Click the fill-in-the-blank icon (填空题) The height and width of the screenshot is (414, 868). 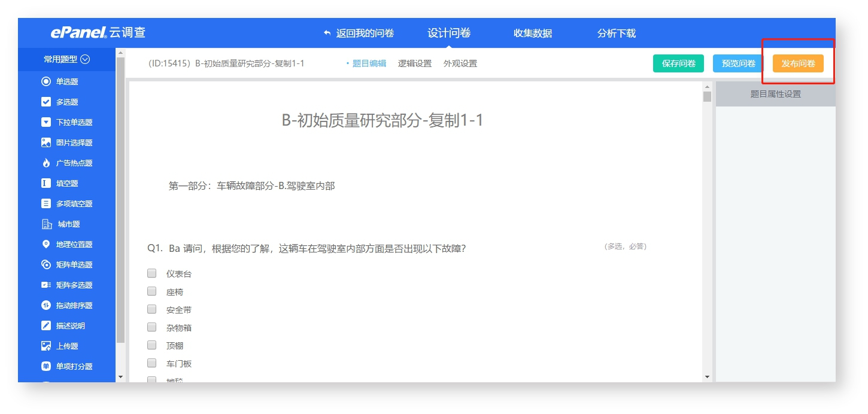(x=46, y=183)
